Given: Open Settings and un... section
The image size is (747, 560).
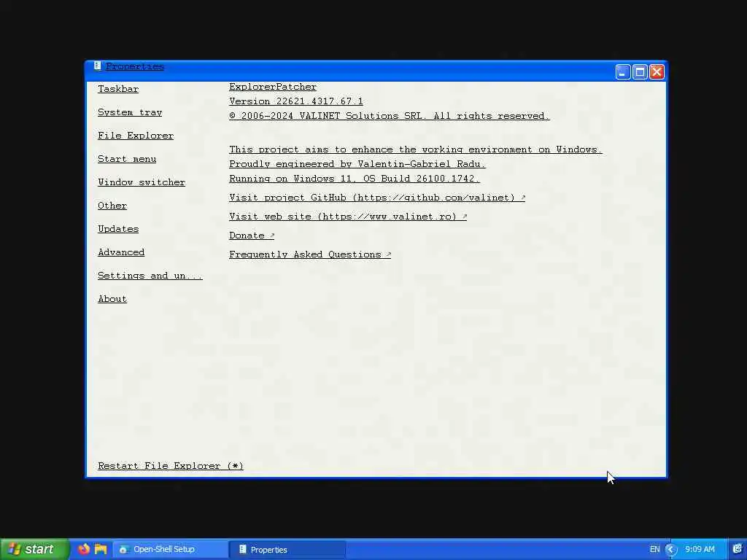Looking at the screenshot, I should tap(150, 276).
